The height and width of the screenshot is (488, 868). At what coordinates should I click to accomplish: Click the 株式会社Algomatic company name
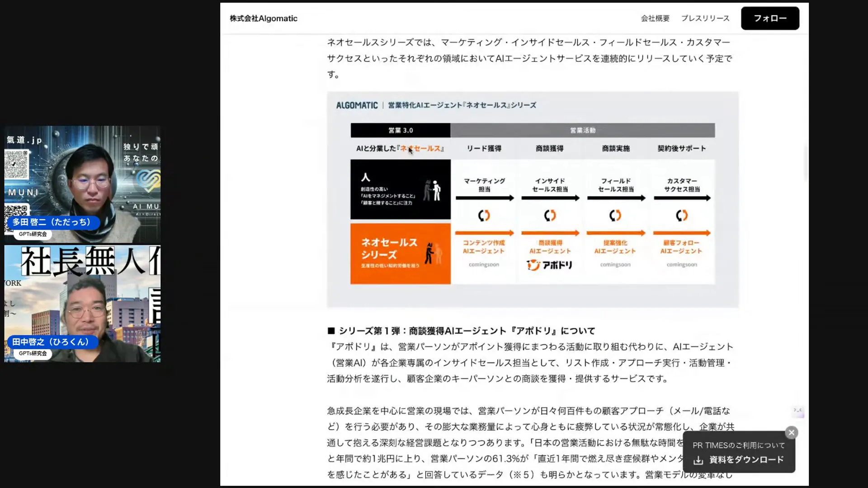(x=264, y=19)
